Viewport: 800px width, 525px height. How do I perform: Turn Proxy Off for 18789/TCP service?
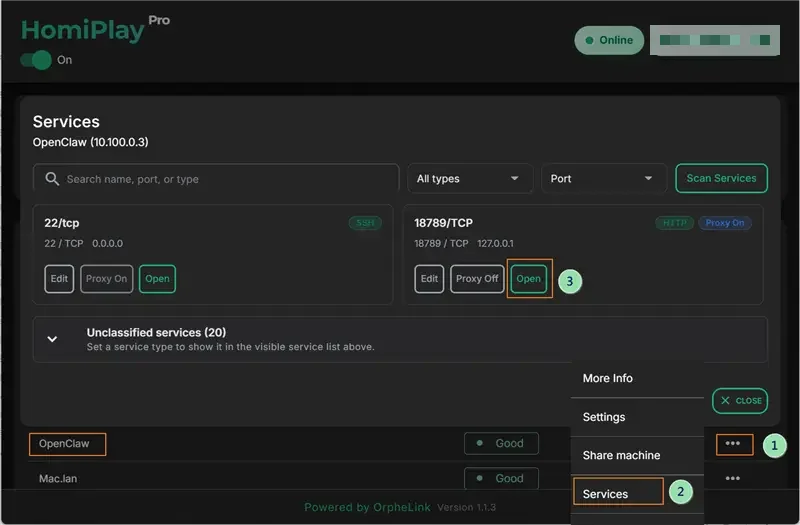coord(477,279)
